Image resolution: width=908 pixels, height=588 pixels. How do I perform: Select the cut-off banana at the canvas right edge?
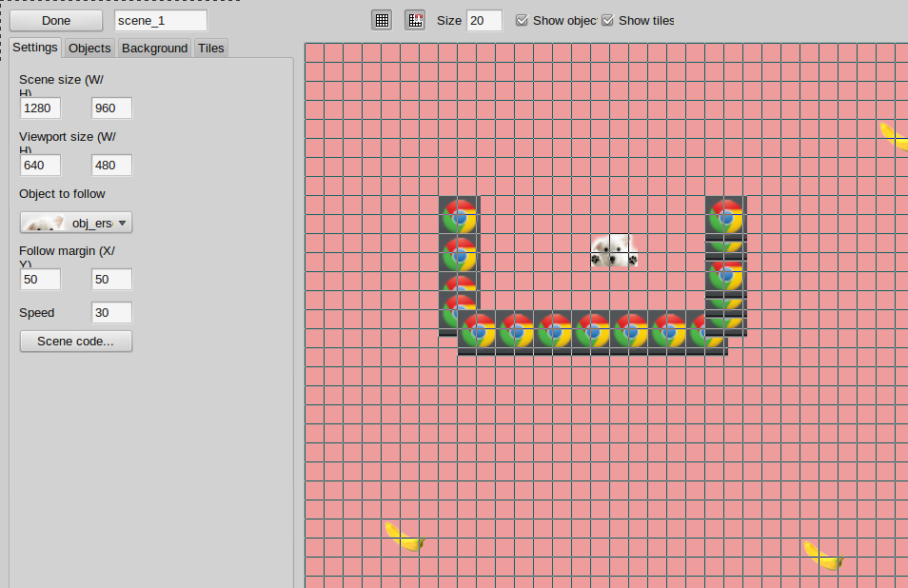pyautogui.click(x=894, y=137)
